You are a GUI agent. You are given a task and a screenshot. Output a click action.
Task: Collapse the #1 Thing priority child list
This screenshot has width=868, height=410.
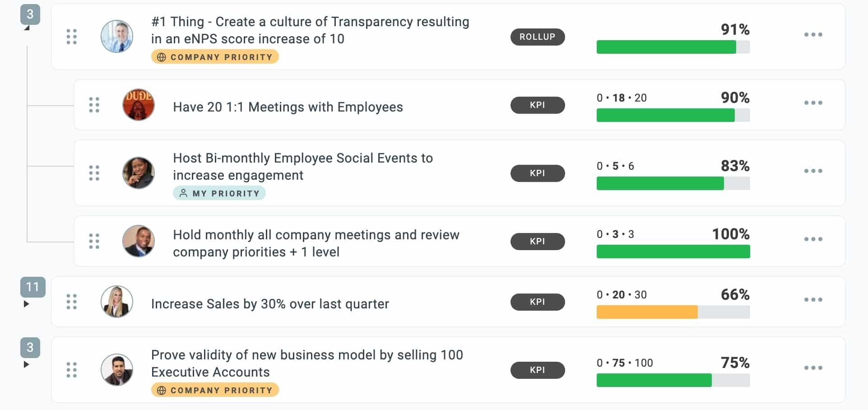[27, 28]
